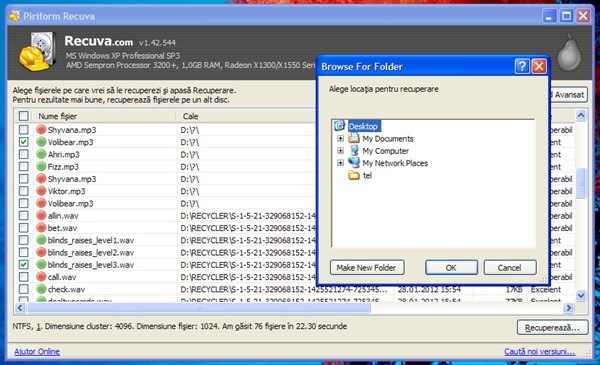
Task: Toggle the select-all checkbox in header
Action: click(23, 116)
